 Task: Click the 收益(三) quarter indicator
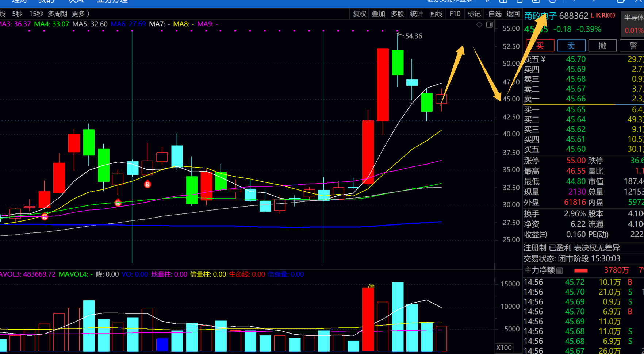[x=536, y=235]
